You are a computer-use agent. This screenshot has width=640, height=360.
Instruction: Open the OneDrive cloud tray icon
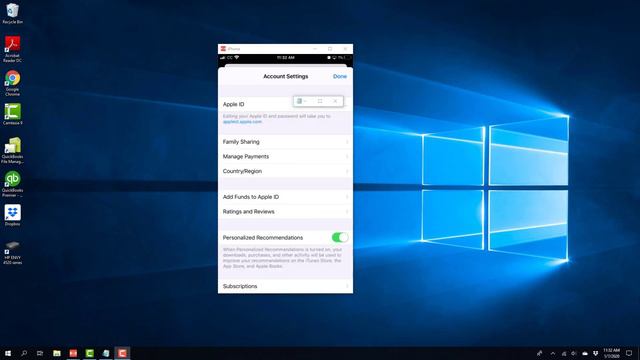(x=584, y=353)
